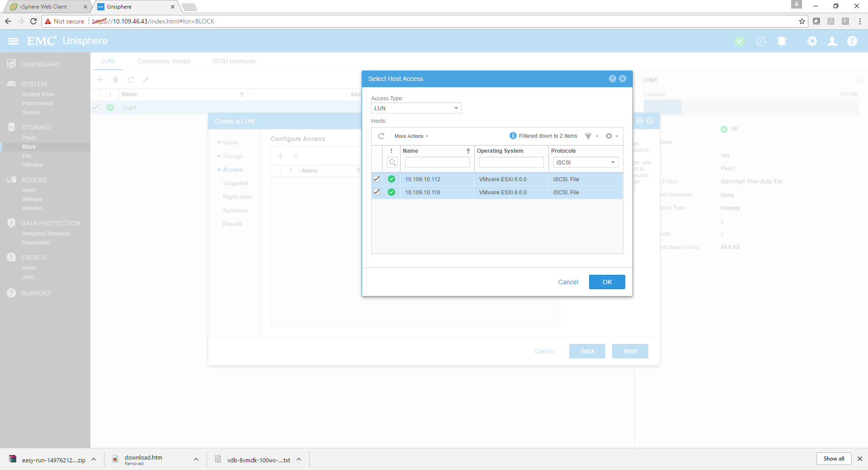Click Show all downloads button
Viewport: 868px width, 470px height.
point(833,459)
